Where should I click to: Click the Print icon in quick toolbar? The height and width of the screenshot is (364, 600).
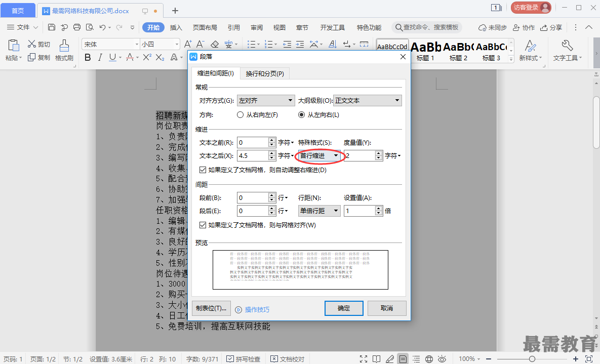[x=77, y=27]
